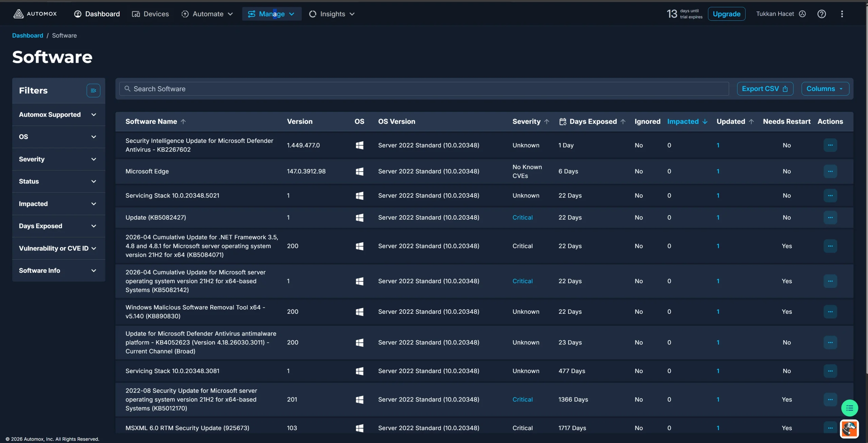Click the 477 Days exposed value

coord(572,371)
